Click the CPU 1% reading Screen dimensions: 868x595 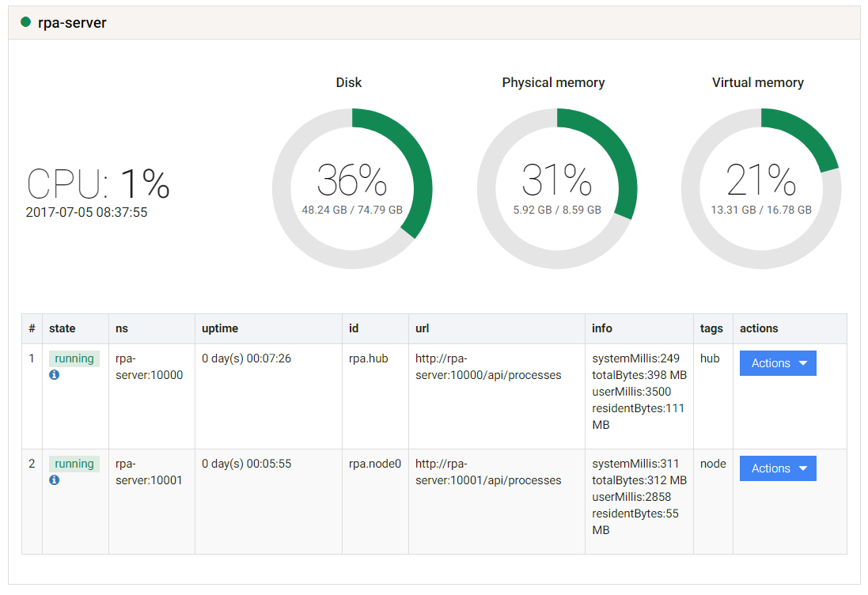coord(99,184)
